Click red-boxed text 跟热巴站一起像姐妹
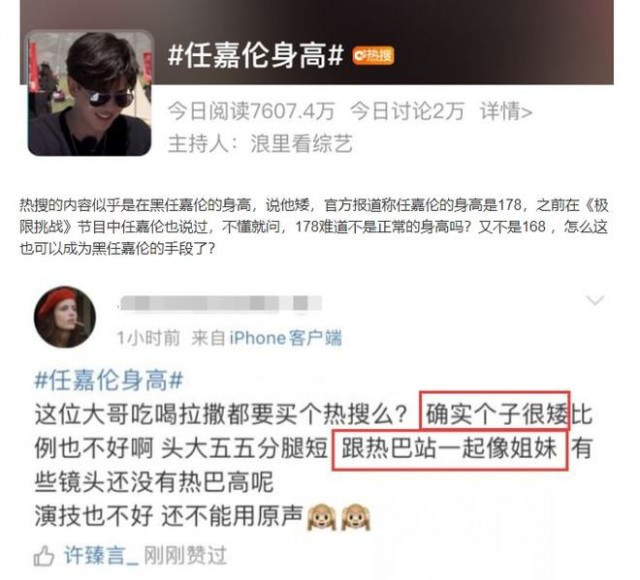The height and width of the screenshot is (580, 640). 450,449
